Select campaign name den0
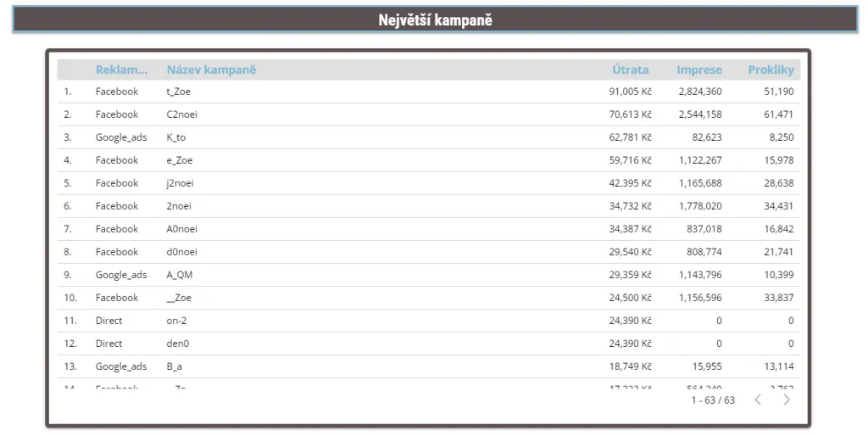This screenshot has height=436, width=868. coord(178,344)
